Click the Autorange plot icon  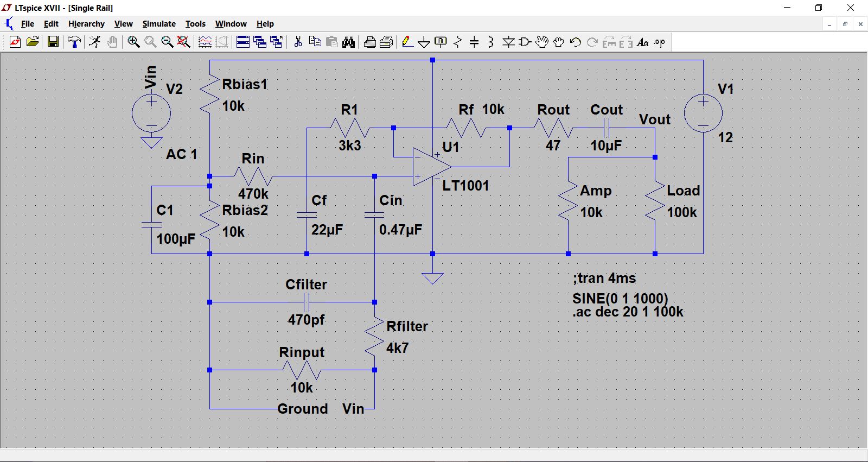point(222,42)
